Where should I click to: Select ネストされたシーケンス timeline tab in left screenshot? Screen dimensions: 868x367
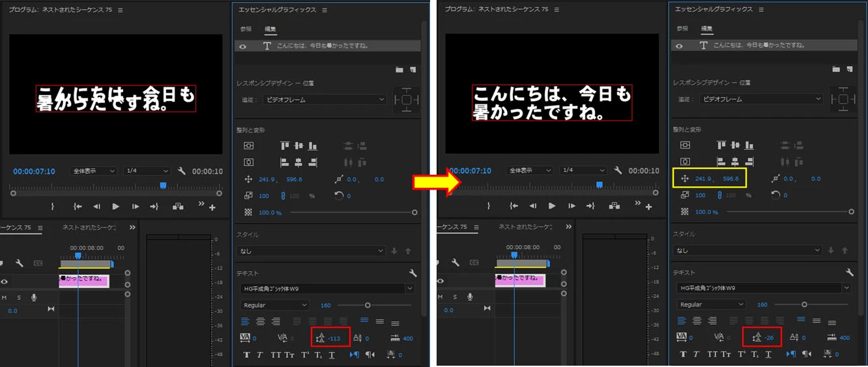pyautogui.click(x=89, y=228)
